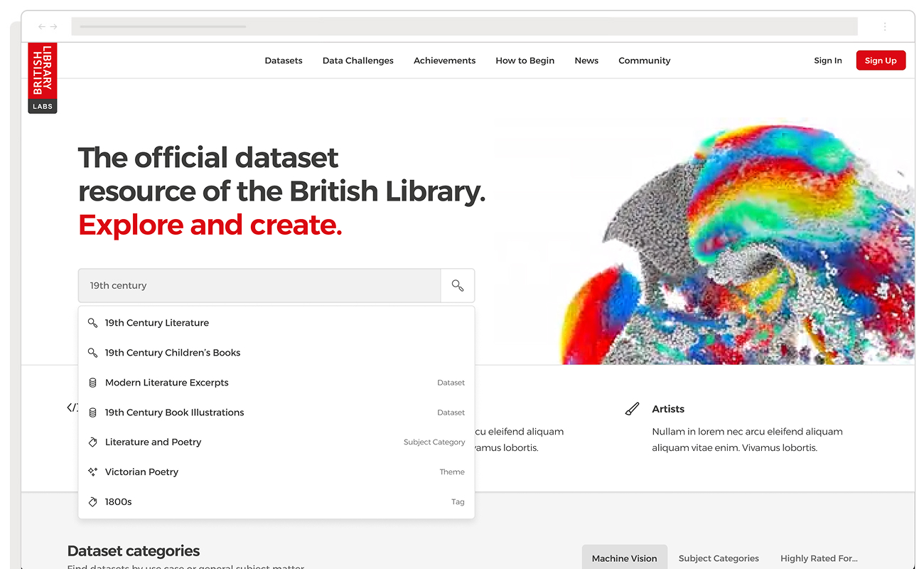Choose 19th Century Children's Books suggestion
The height and width of the screenshot is (569, 924).
pos(173,353)
